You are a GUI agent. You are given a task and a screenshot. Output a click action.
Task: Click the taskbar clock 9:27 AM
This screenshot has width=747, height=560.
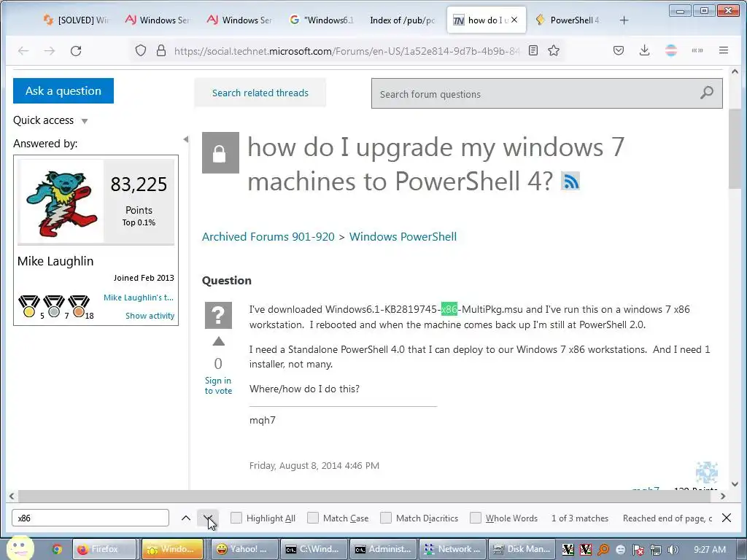click(x=710, y=550)
